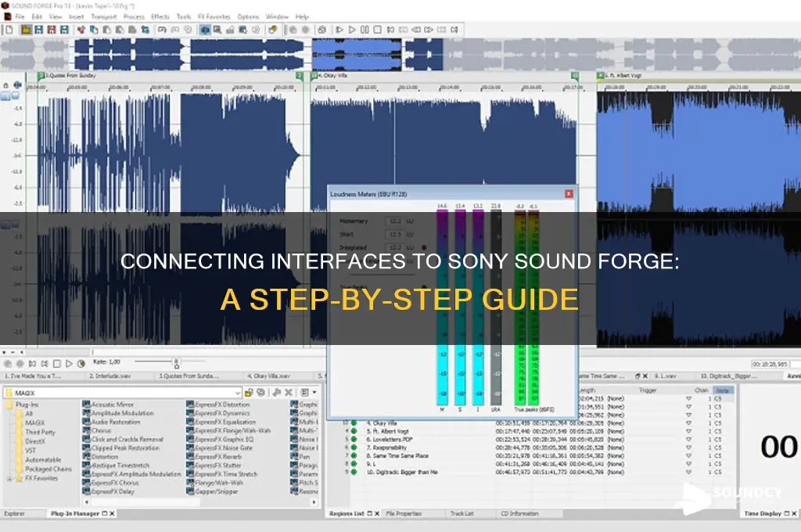Image resolution: width=801 pixels, height=532 pixels.
Task: Select the Chorus plug-in
Action: pyautogui.click(x=97, y=430)
